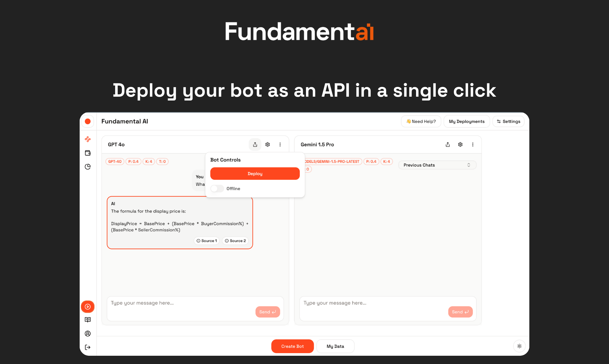Viewport: 609px width, 364px height.
Task: Click Gemini 1.5 Pro share icon
Action: 448,144
